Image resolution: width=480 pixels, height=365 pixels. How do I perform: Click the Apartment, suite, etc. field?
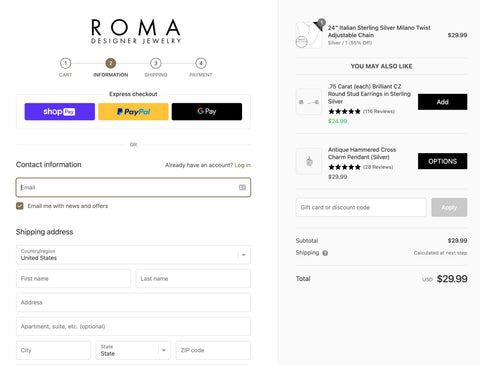tap(133, 326)
